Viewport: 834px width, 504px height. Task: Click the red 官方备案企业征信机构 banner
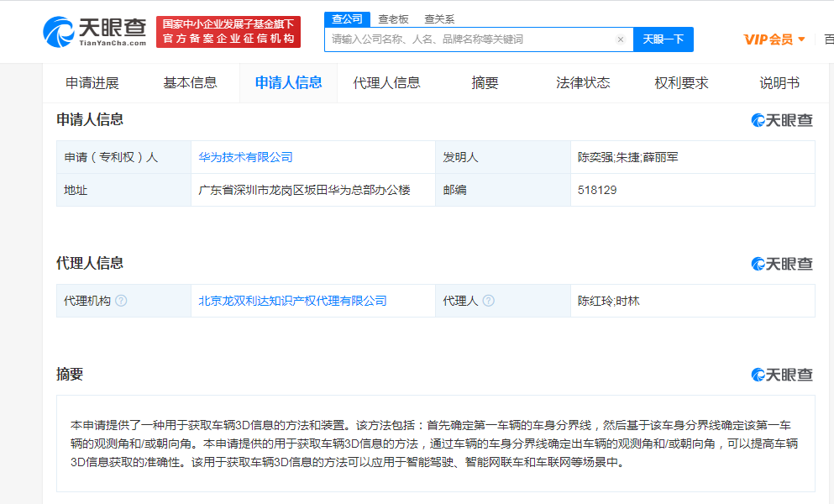point(228,32)
